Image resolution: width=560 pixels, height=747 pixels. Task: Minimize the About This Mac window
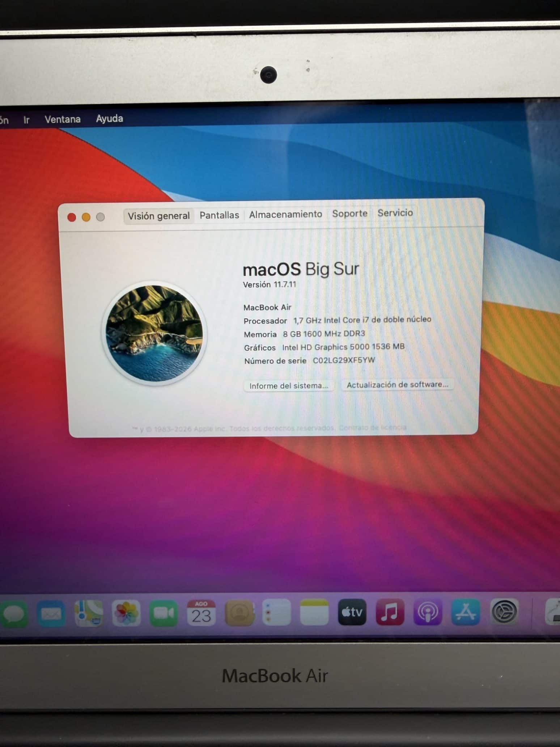tap(86, 217)
